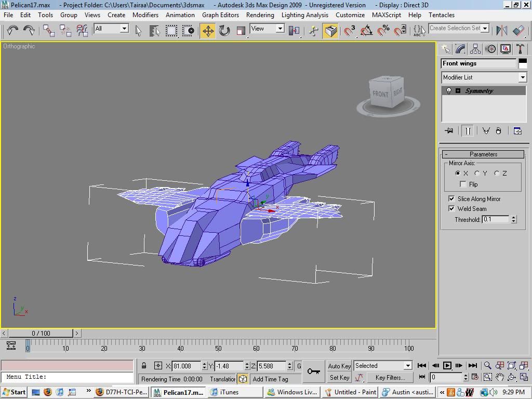Click Use Pivot Point Center icon
The width and height of the screenshot is (532, 399).
coord(294,31)
